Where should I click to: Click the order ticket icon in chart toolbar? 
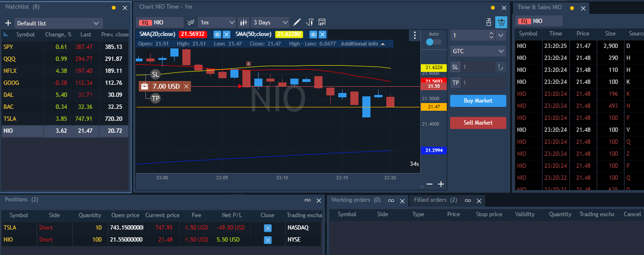pos(489,22)
